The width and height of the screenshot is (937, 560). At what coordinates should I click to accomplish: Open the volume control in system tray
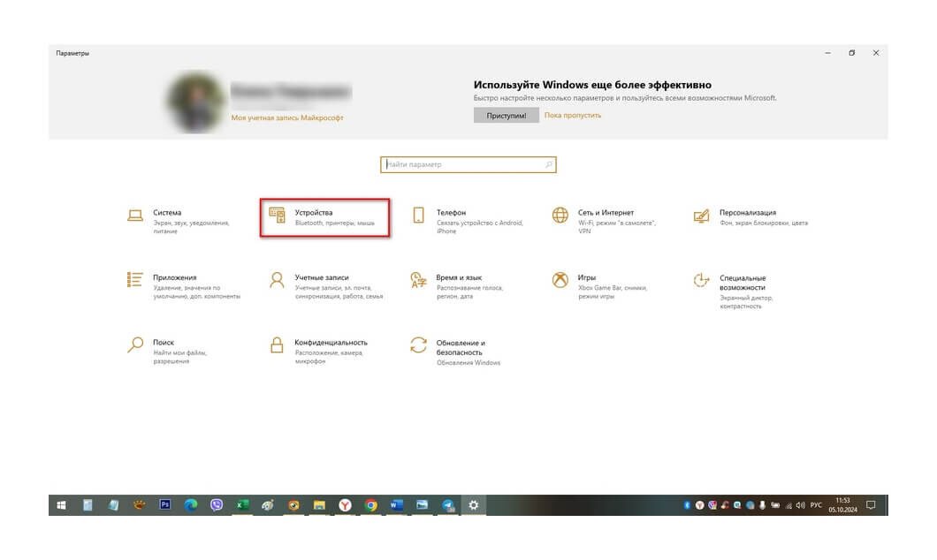pos(801,505)
